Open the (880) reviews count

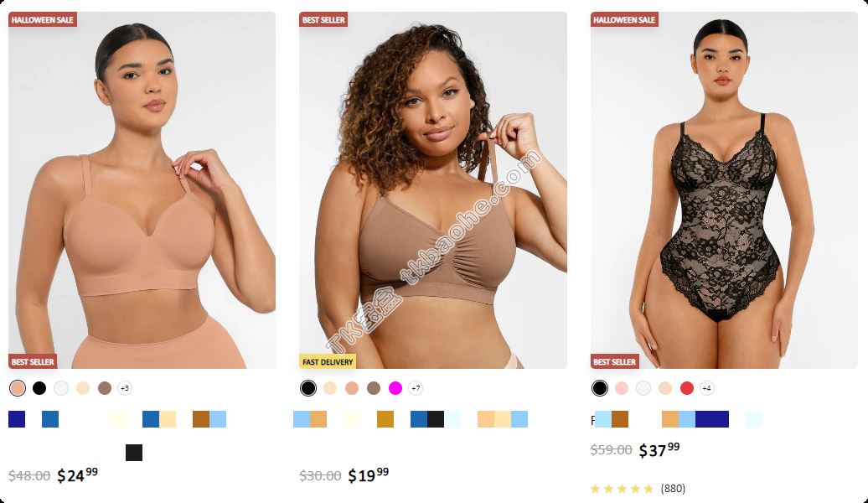pos(673,489)
